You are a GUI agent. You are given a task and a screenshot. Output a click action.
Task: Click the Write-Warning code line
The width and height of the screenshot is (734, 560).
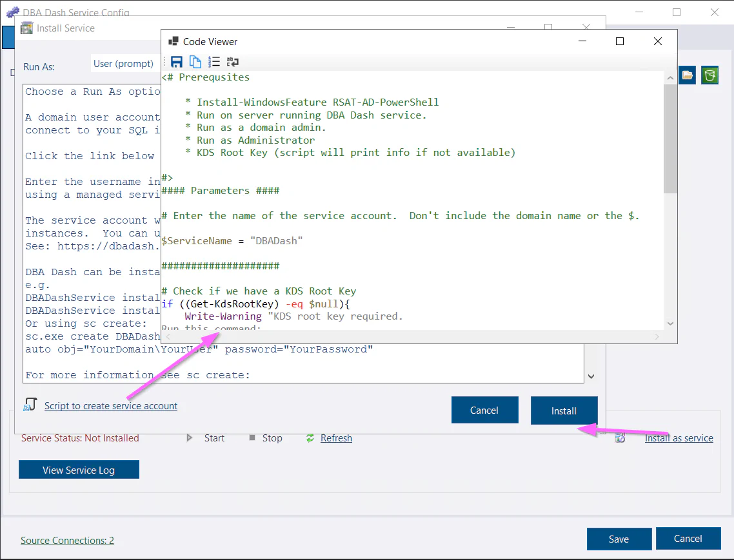pos(293,316)
